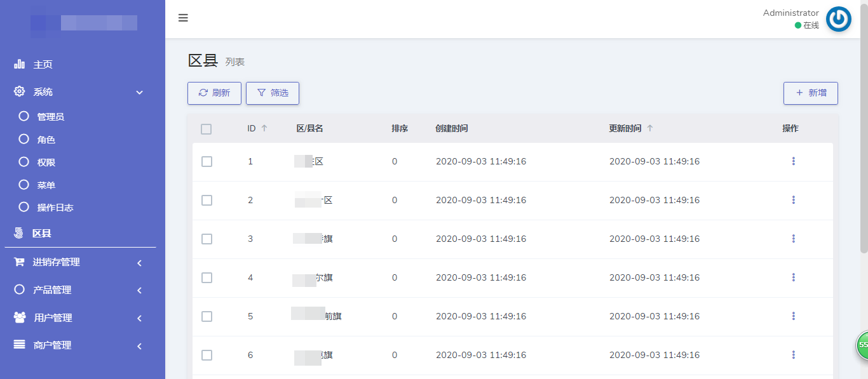Click the sort arrow next to 更新时间 column
This screenshot has width=868, height=379.
[649, 128]
